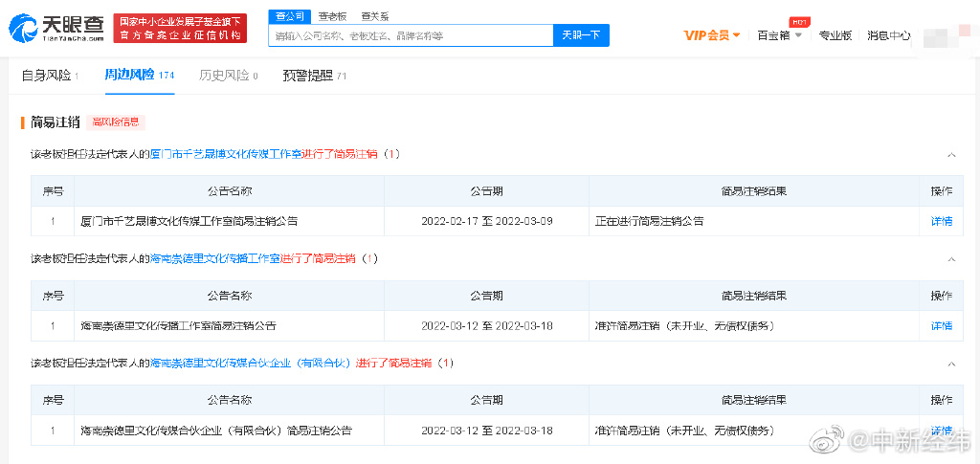Open the 百宝箱 dropdown
The height and width of the screenshot is (464, 980).
coord(778,35)
